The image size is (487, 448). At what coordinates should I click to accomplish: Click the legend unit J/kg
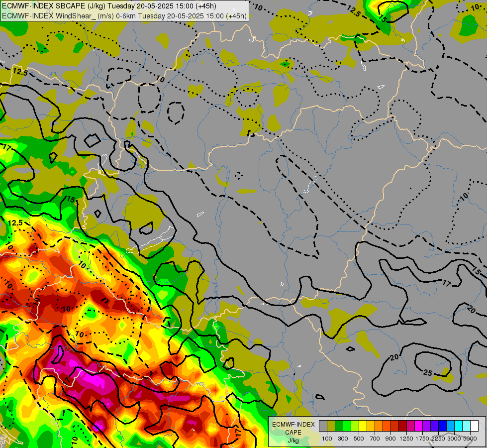click(293, 441)
